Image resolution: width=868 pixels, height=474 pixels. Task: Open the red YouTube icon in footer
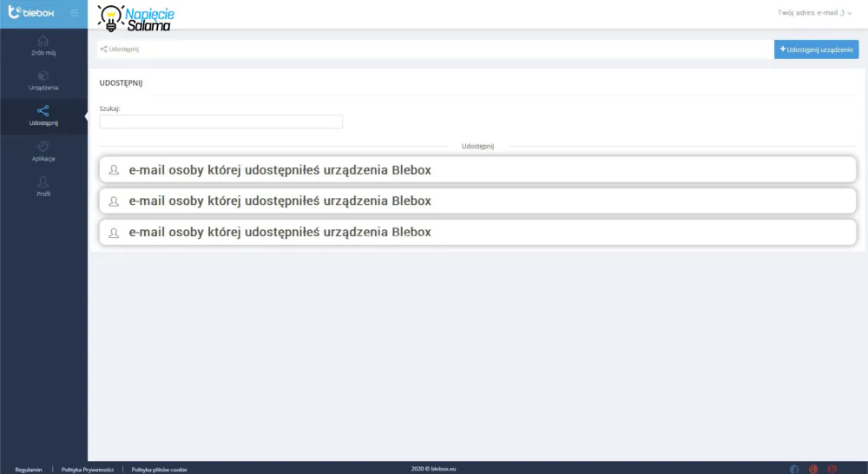pos(832,469)
